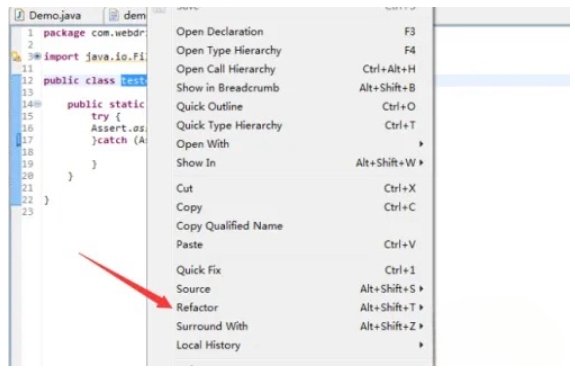575x372 pixels.
Task: Click the Java file icon on Demo.java tab
Action: 19,15
